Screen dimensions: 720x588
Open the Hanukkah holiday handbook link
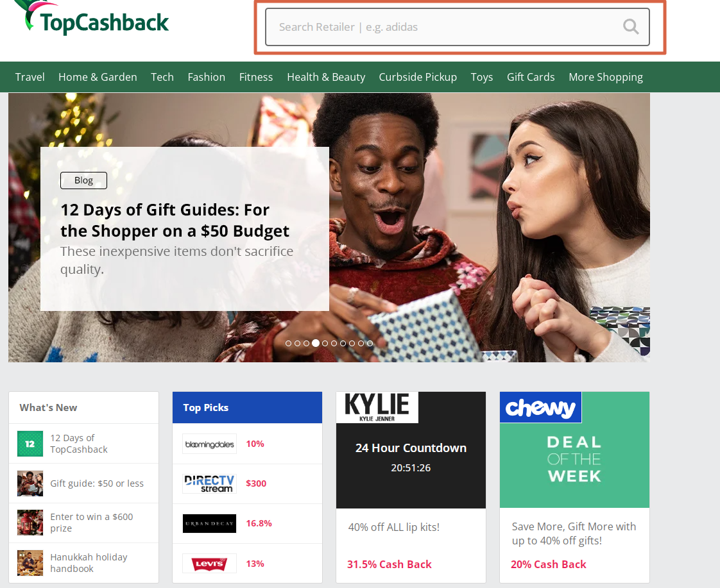(89, 563)
